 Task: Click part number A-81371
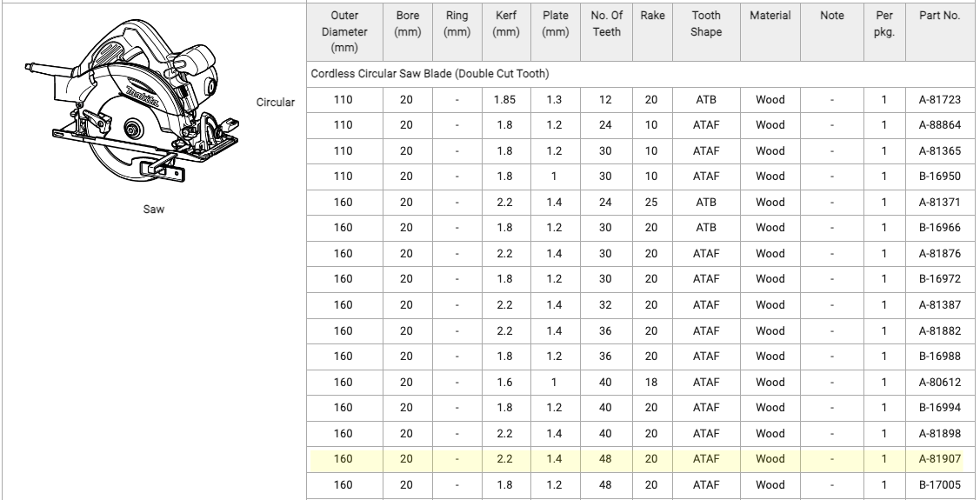coord(939,202)
